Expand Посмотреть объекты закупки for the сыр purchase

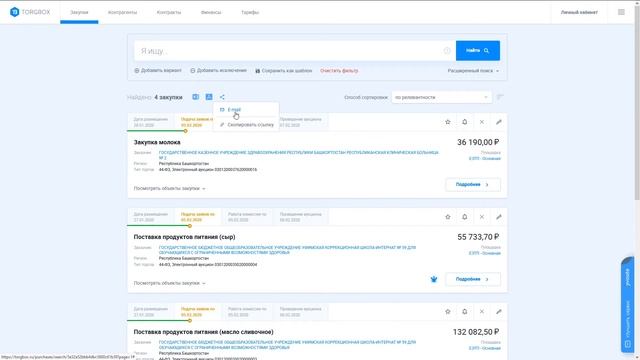[169, 283]
